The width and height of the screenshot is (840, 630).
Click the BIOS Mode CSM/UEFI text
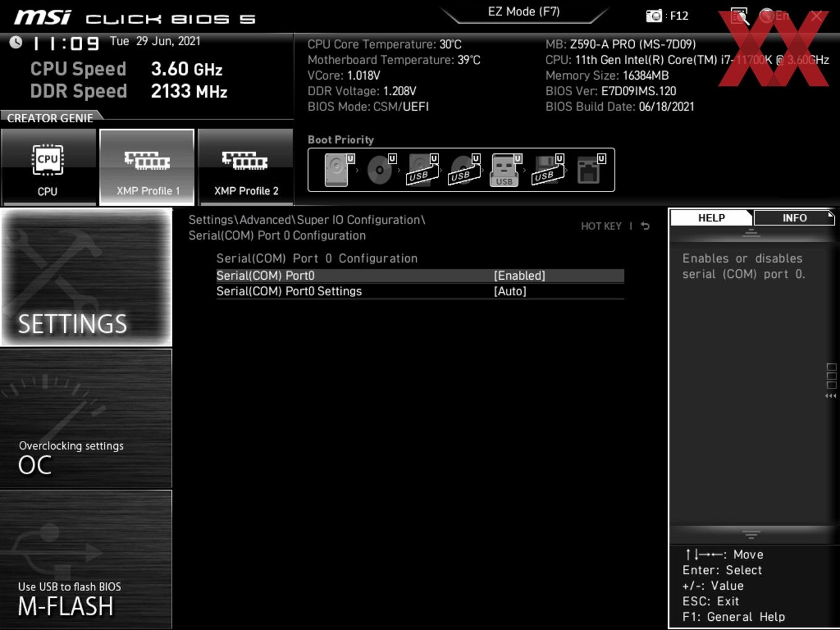coord(368,106)
